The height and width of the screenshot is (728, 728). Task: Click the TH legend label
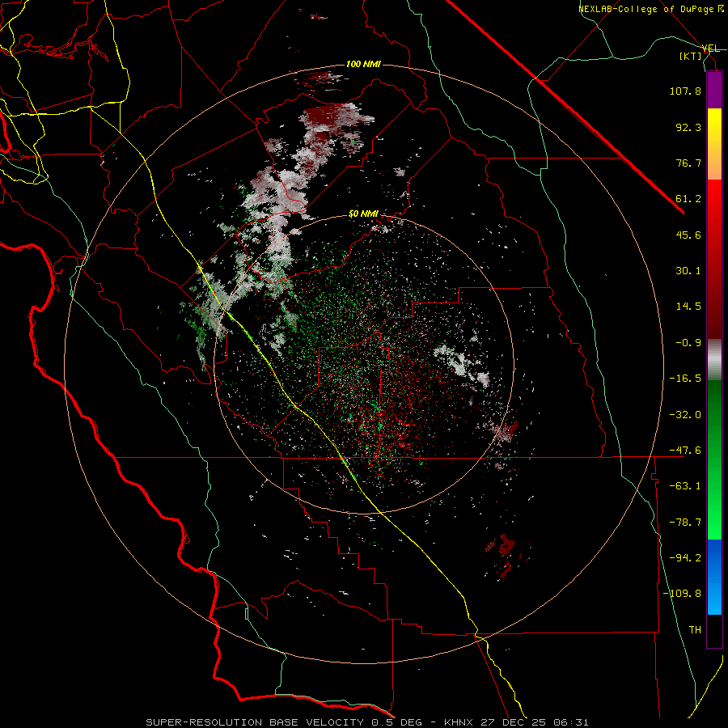(x=695, y=630)
